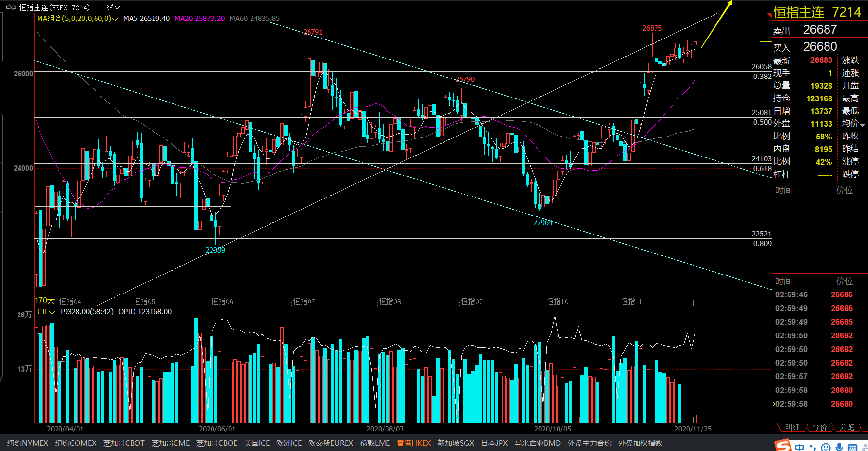Select the 芝加哥CME exchange tab

[171, 443]
